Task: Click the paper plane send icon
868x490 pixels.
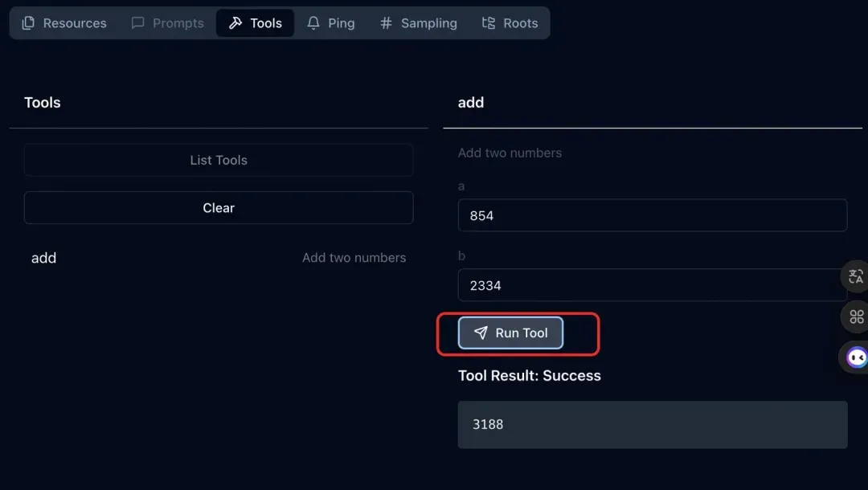Action: (x=481, y=333)
